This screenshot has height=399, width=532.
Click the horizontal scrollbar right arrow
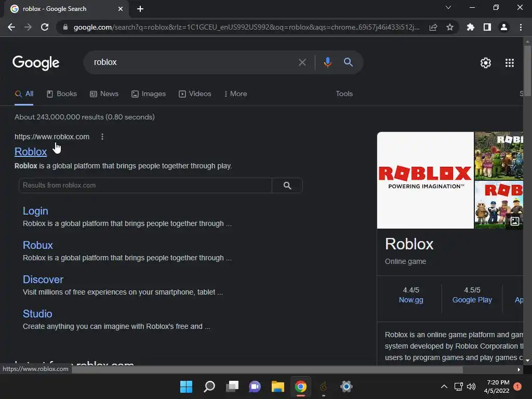click(x=519, y=370)
